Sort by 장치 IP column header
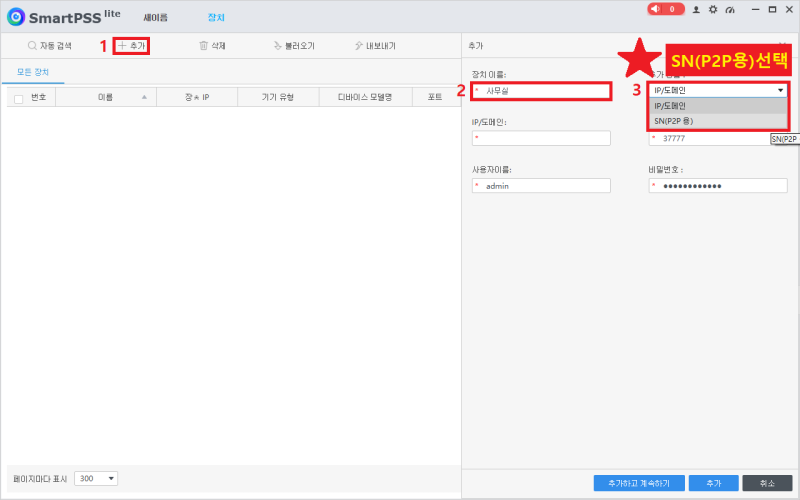Screen dimensions: 800x500 197,97
